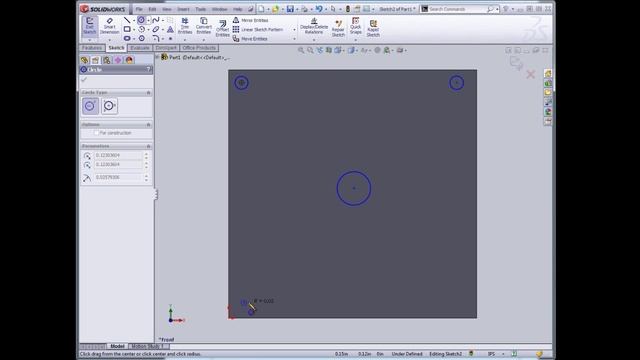Open the Window menu
640x360 pixels.
point(219,9)
